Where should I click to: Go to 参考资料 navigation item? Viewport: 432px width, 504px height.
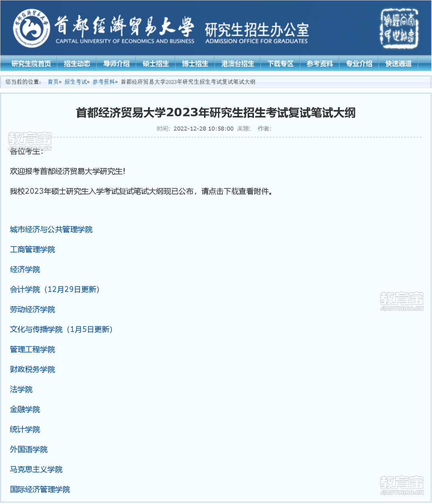320,64
